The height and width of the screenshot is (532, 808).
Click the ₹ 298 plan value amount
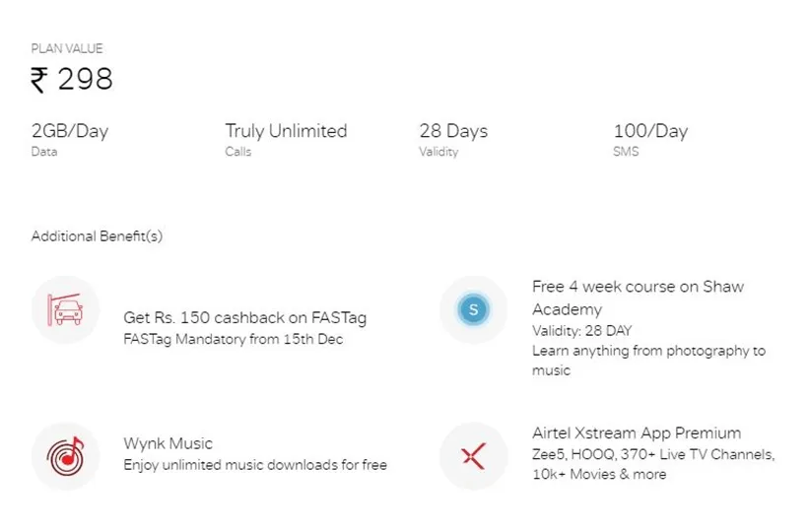click(72, 80)
